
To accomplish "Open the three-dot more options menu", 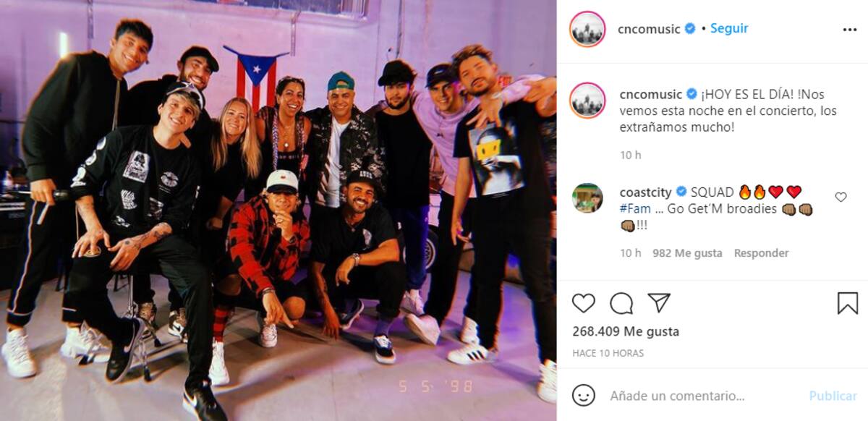I will (850, 30).
